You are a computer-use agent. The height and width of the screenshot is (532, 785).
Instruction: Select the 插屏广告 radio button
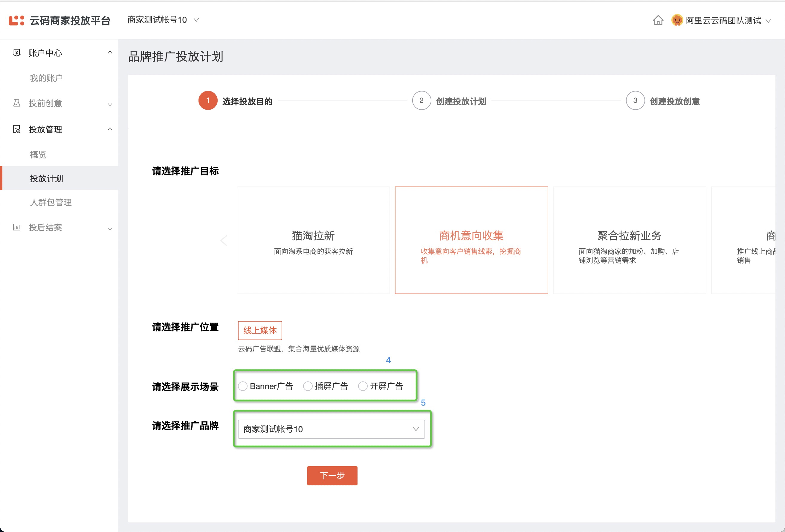click(x=308, y=386)
